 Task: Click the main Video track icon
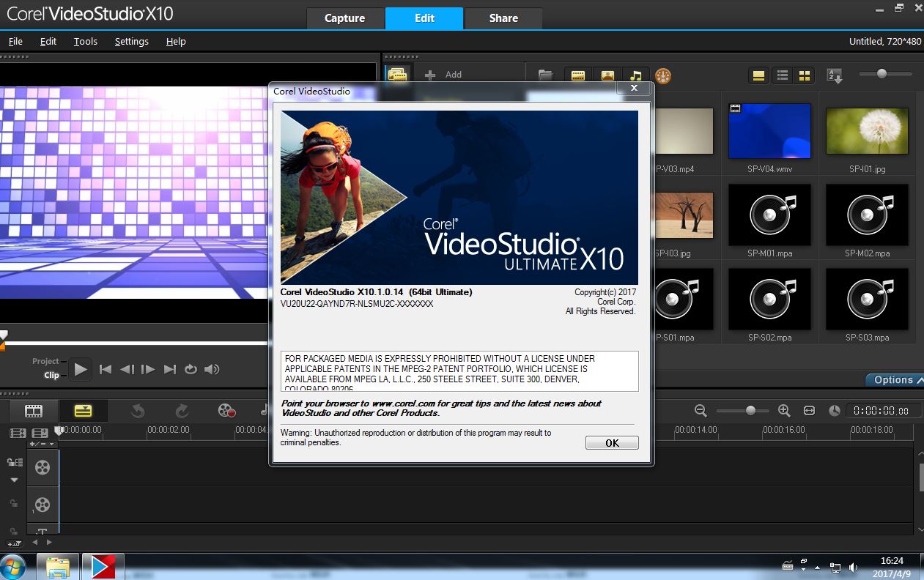pyautogui.click(x=42, y=467)
